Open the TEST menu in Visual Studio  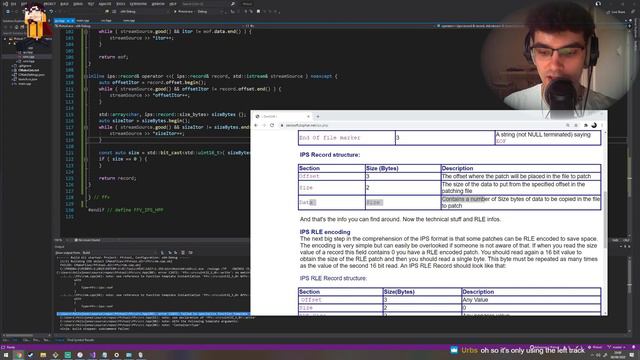coord(91,4)
